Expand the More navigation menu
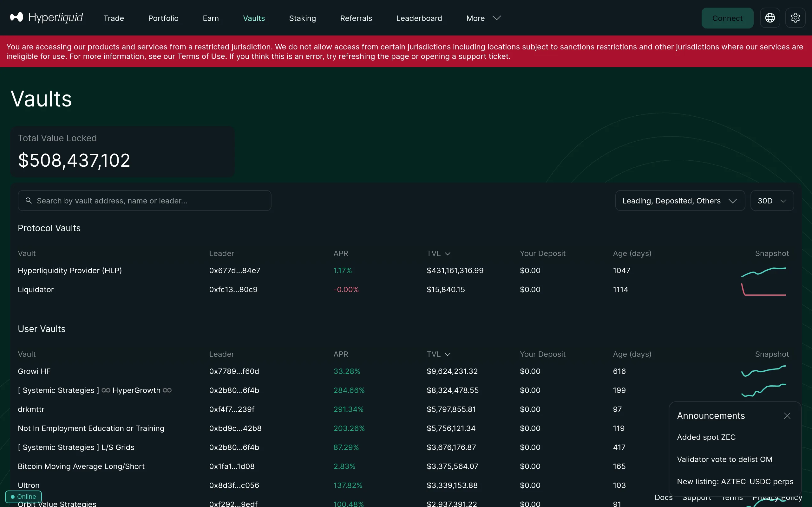Screen dimensions: 812x507 click(x=482, y=18)
